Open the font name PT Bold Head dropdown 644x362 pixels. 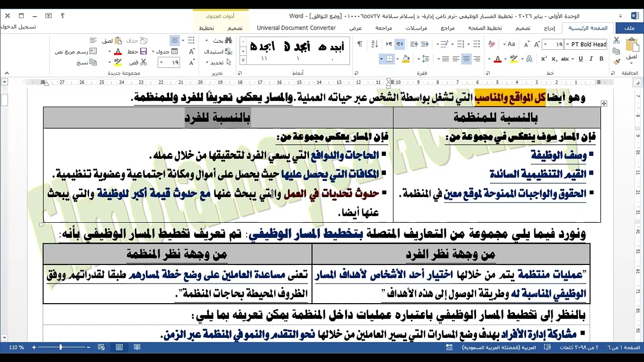pyautogui.click(x=568, y=44)
